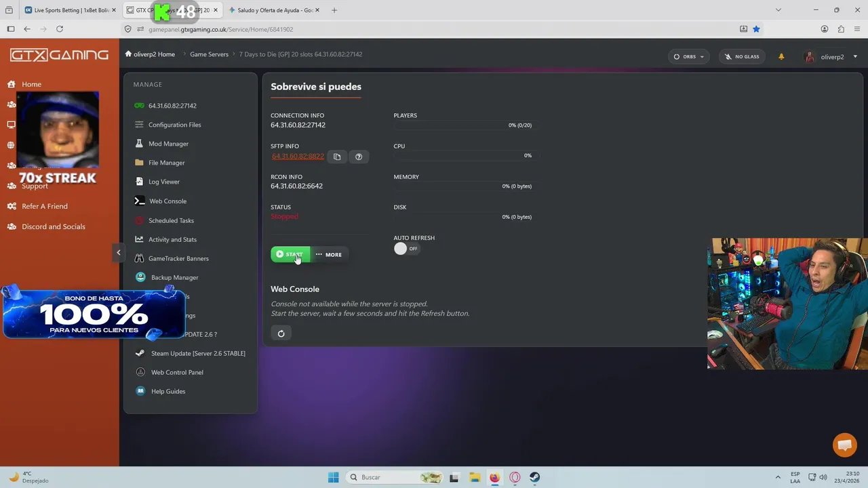Click Home in the left navigation

tap(31, 84)
